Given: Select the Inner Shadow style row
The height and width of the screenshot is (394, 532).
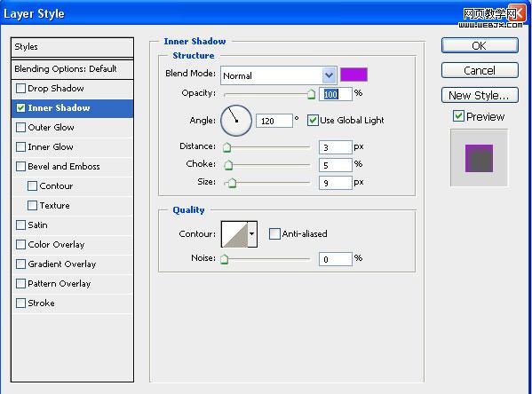Looking at the screenshot, I should (72, 108).
